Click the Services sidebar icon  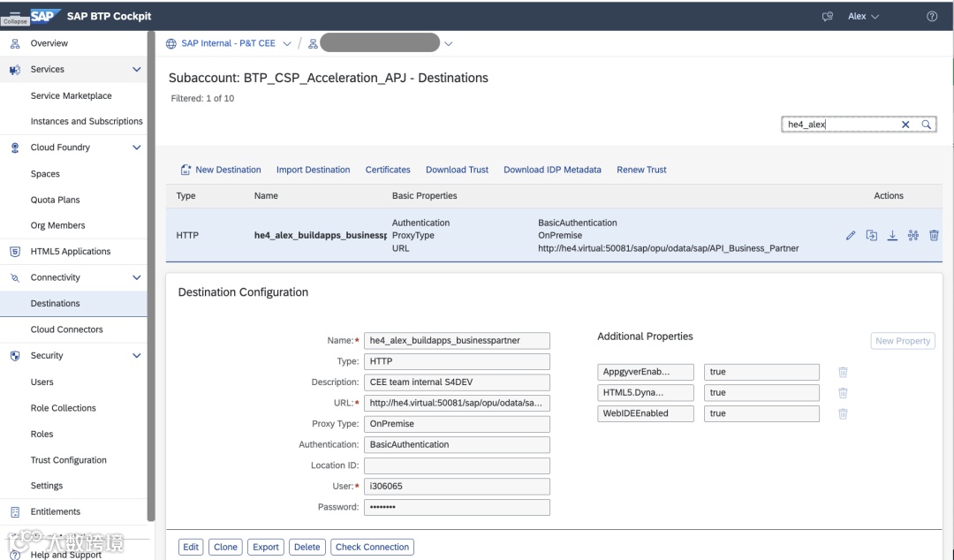15,70
